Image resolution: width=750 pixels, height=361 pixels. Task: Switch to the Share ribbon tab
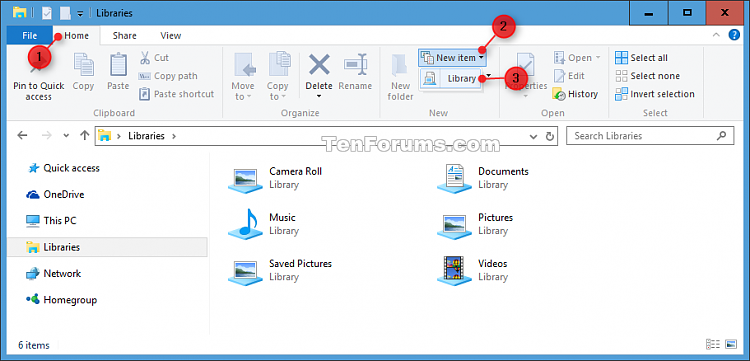(x=124, y=35)
